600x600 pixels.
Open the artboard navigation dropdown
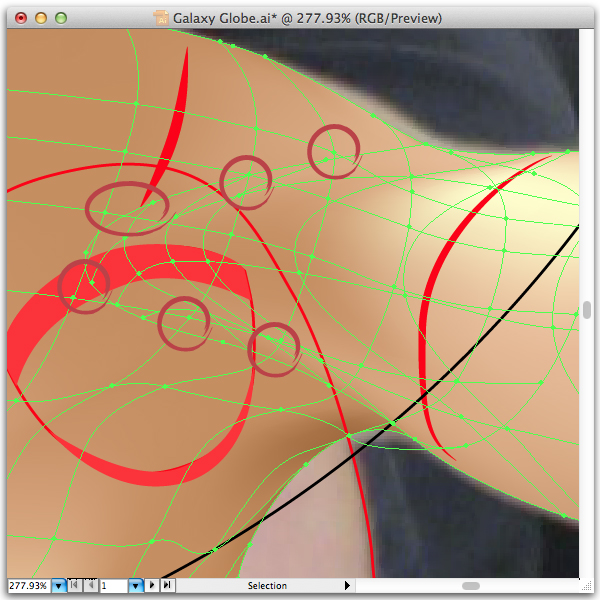[135, 585]
